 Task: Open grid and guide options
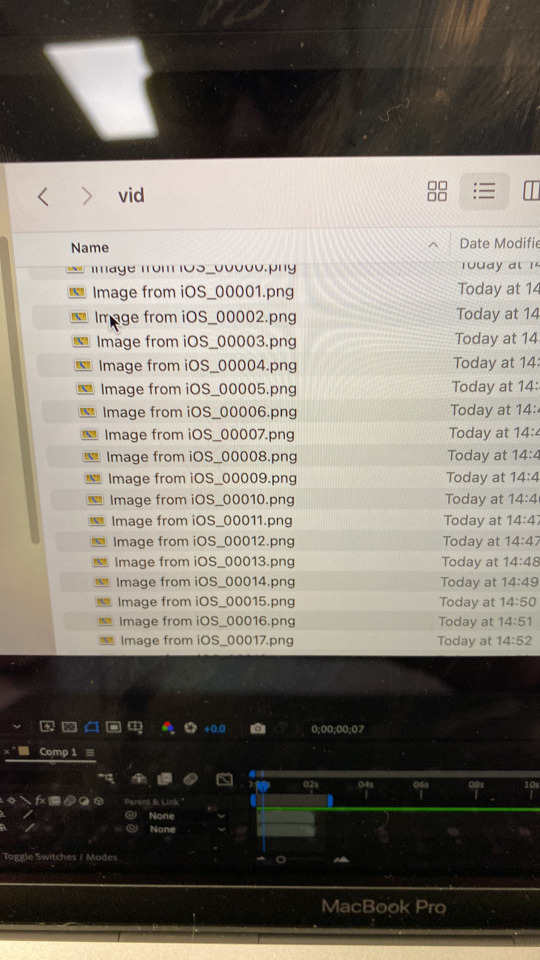135,727
